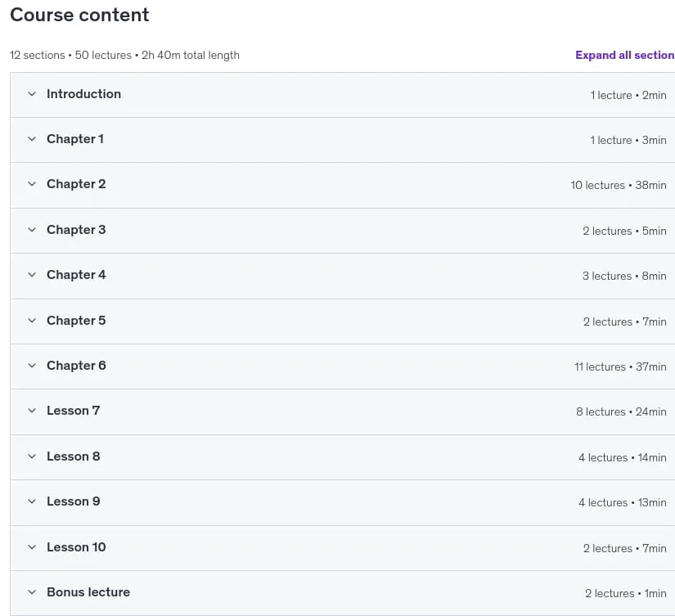Click the chevron beside Chapter 2

click(x=32, y=184)
